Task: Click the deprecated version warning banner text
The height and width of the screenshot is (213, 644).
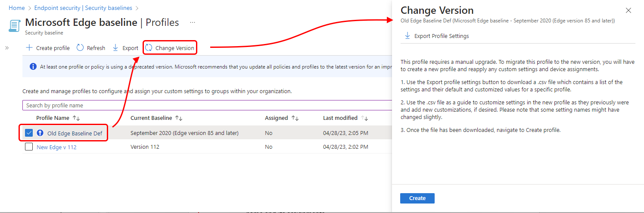Action: (x=215, y=67)
